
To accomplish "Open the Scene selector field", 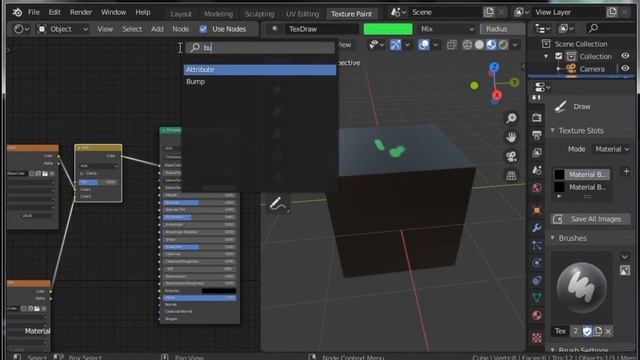I will point(445,12).
